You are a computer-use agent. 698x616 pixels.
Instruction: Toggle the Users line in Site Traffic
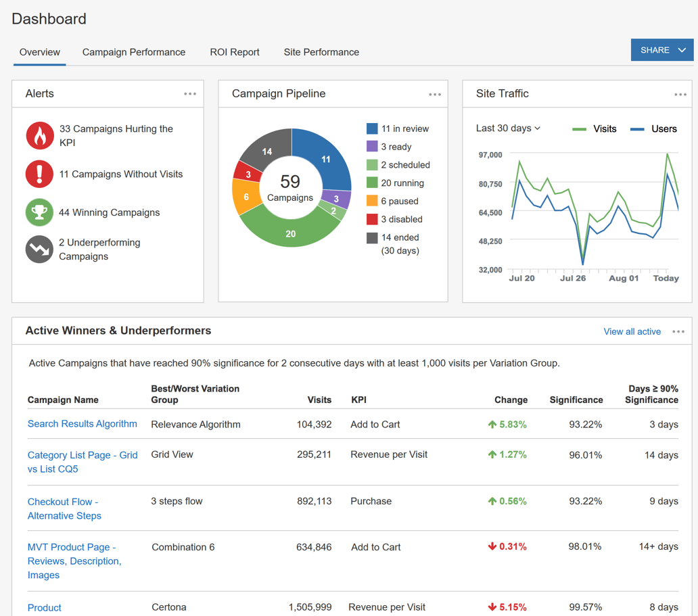tap(653, 128)
